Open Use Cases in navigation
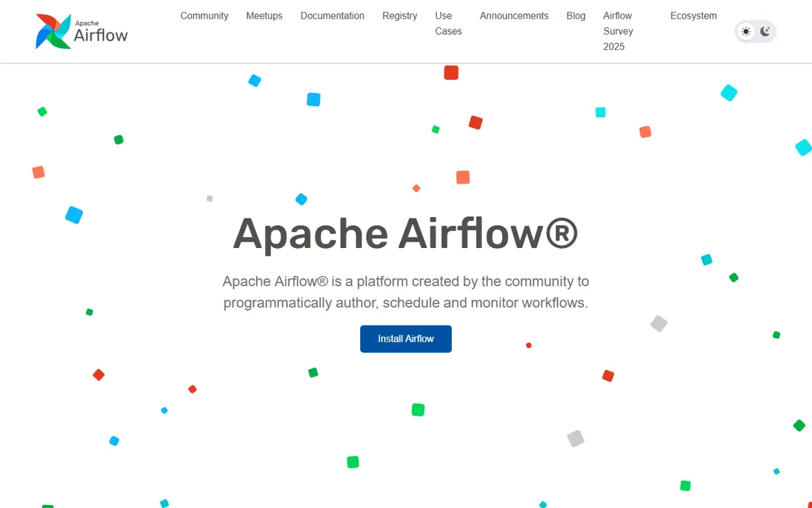Screen dimensions: 812x508 (449, 24)
